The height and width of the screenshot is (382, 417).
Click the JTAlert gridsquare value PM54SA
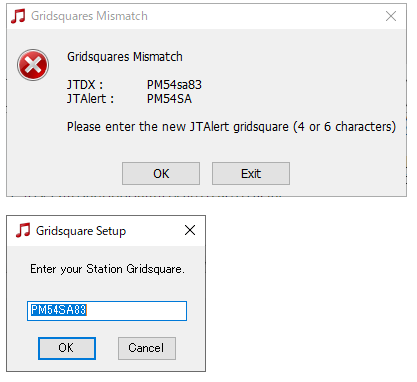[169, 99]
